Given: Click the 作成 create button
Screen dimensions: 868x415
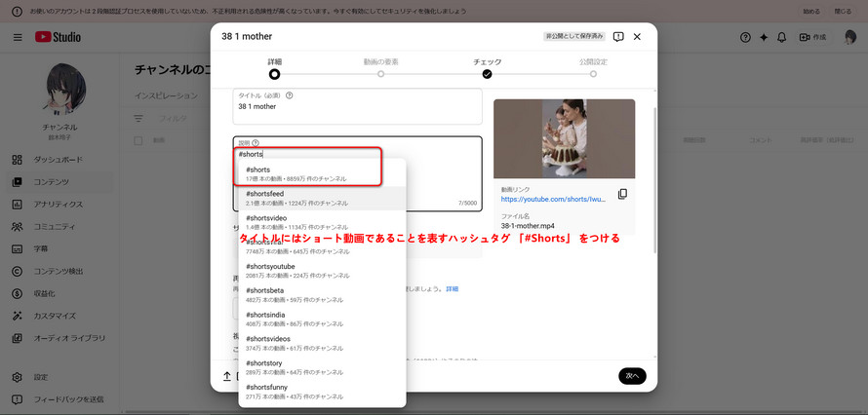Looking at the screenshot, I should click(812, 37).
